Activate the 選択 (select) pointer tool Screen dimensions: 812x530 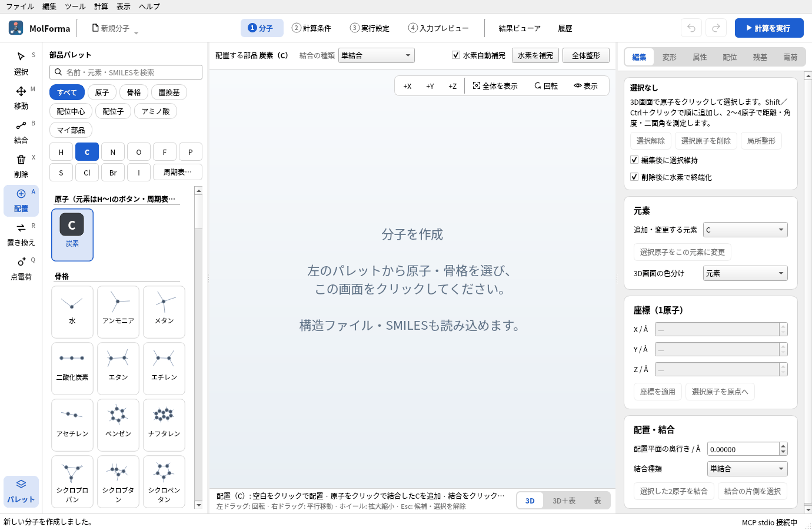click(x=21, y=64)
